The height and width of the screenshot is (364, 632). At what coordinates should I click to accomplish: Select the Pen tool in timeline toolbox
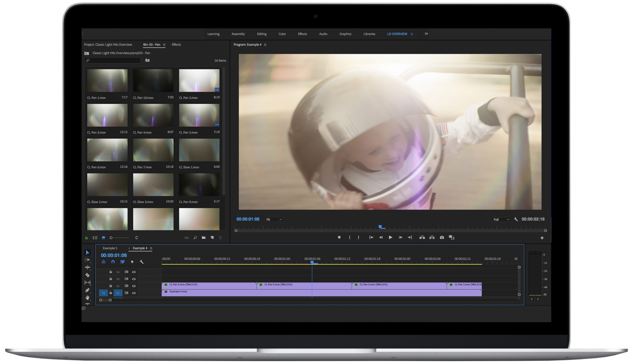coord(88,290)
